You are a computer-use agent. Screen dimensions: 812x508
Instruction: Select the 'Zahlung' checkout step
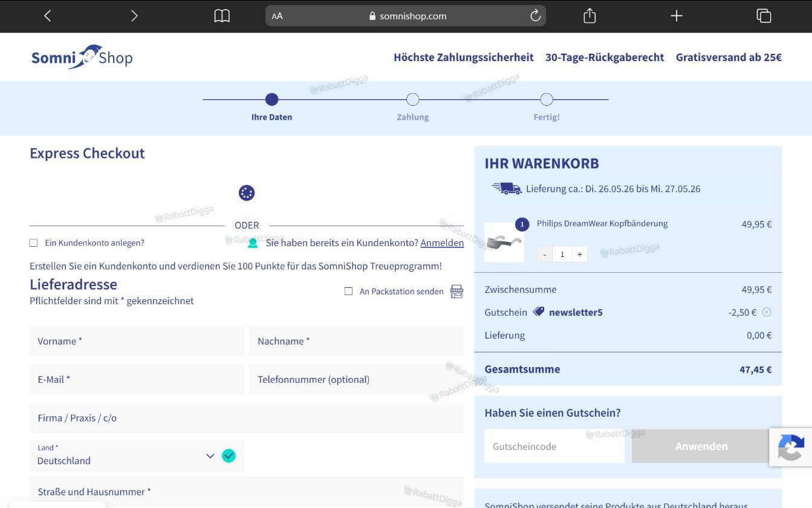[x=413, y=106]
